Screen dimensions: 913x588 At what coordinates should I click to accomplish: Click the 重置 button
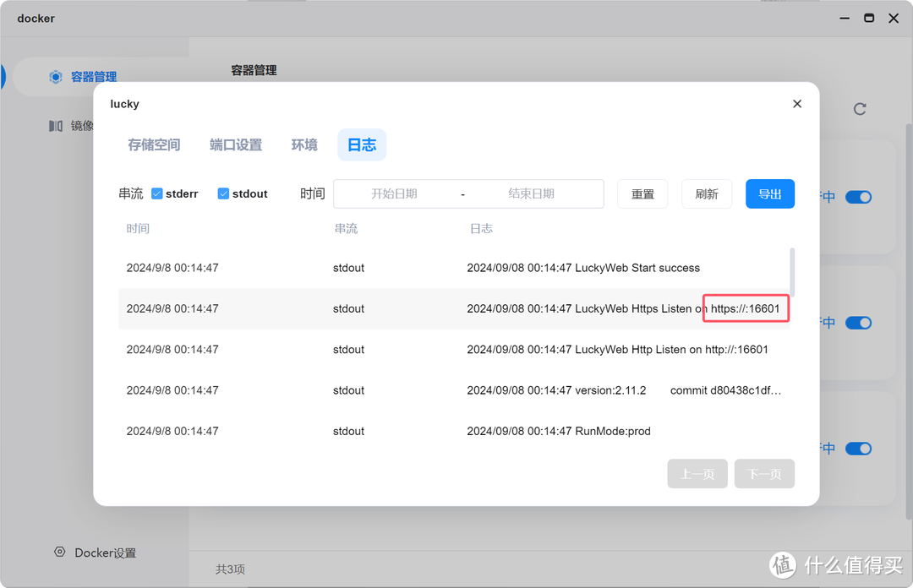click(x=642, y=193)
